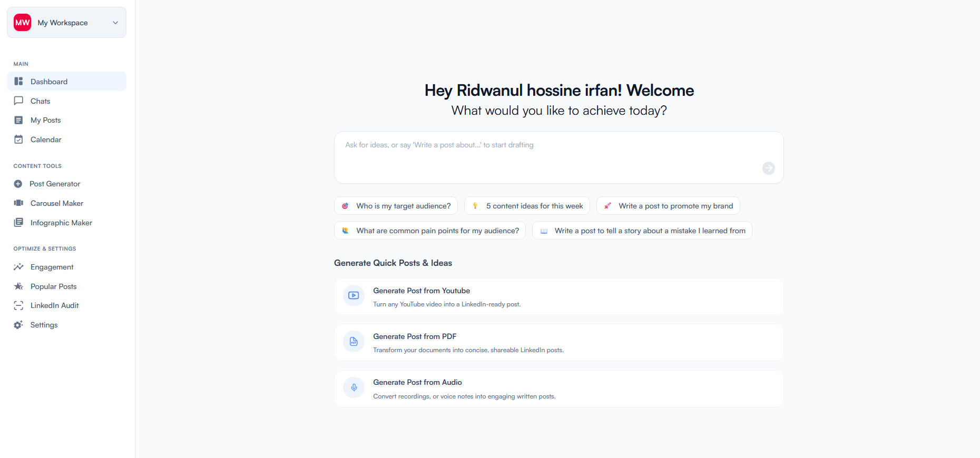Click the Settings gear icon
Viewport: 980px width, 458px height.
click(18, 325)
